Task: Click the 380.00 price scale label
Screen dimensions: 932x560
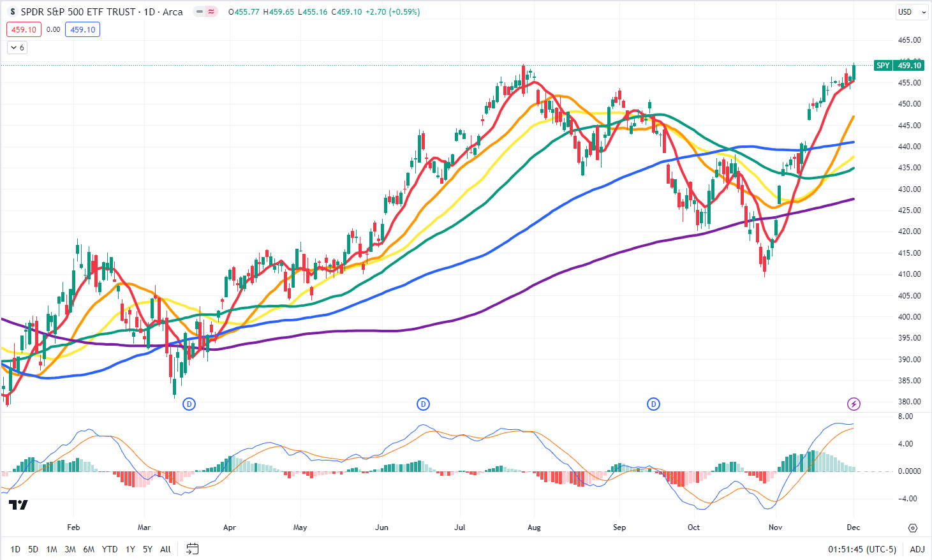Action: pos(909,402)
